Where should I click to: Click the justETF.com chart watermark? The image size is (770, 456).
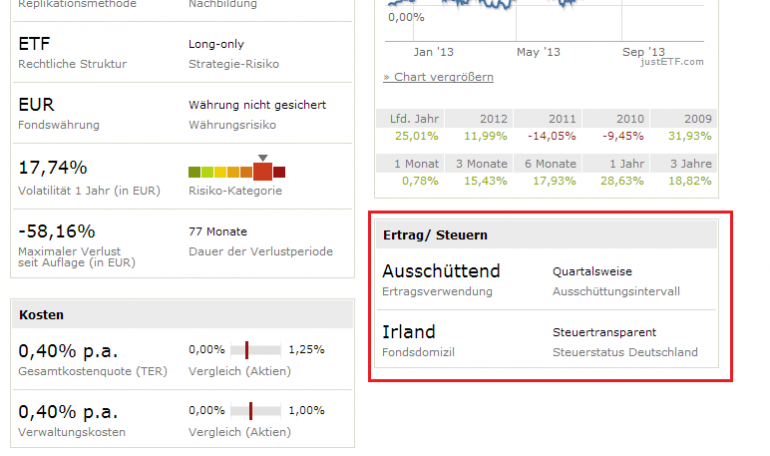[673, 62]
